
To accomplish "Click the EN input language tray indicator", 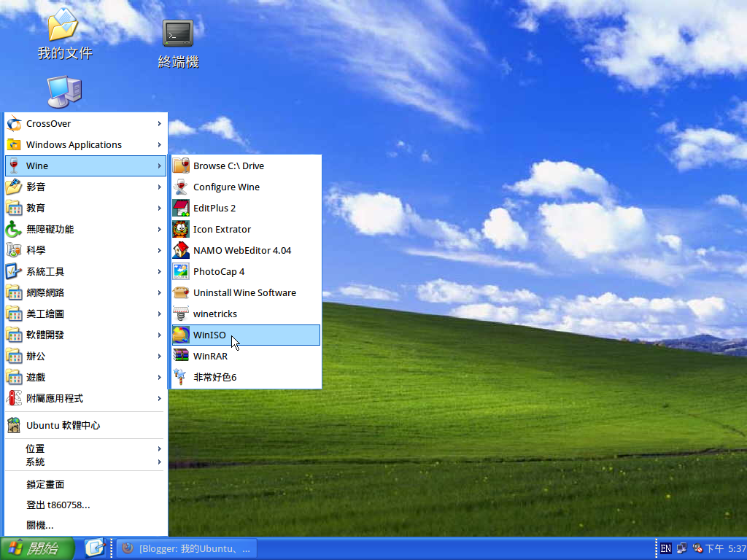I will (x=665, y=548).
